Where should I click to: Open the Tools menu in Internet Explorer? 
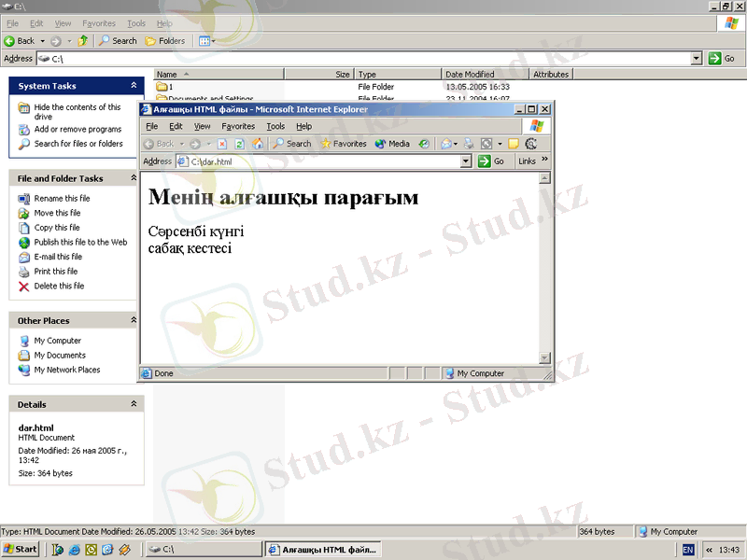click(x=275, y=126)
